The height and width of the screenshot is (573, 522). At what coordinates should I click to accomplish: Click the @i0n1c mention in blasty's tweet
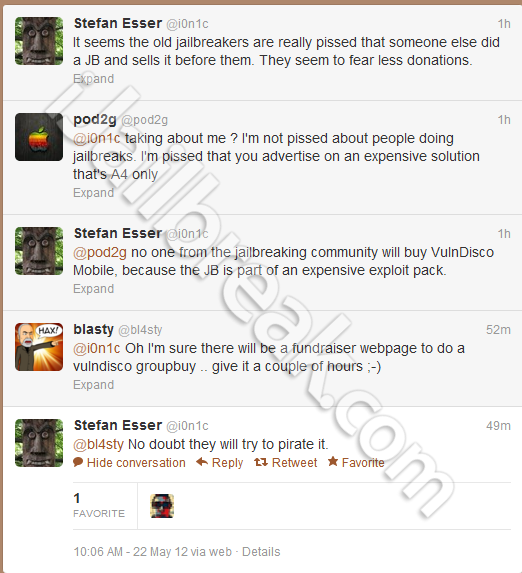point(97,348)
